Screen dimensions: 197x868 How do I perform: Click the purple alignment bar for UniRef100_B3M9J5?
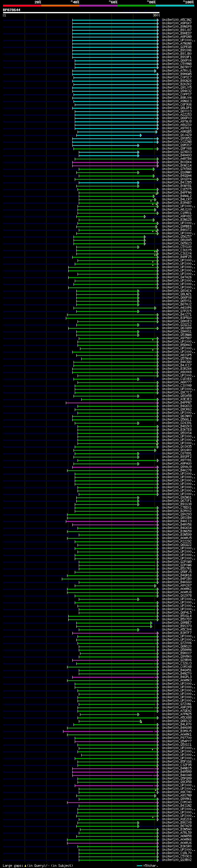click(111, 731)
